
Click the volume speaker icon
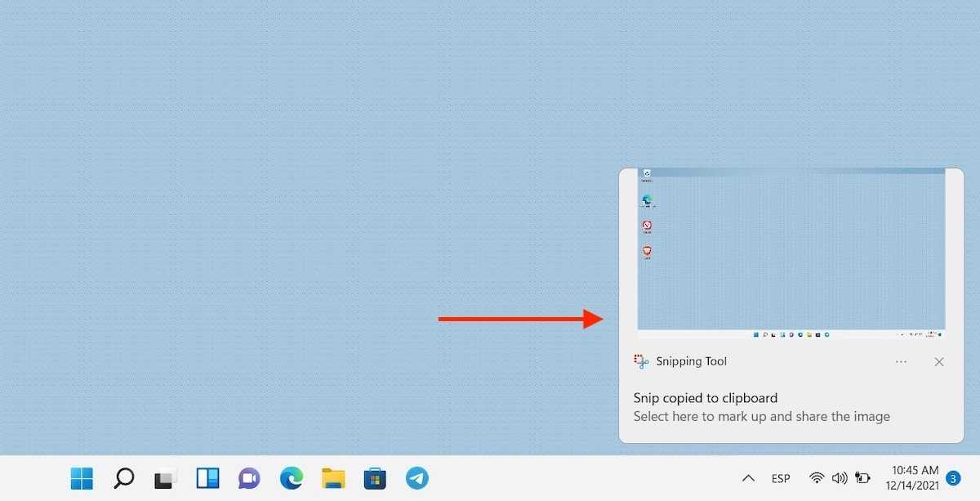tap(839, 478)
